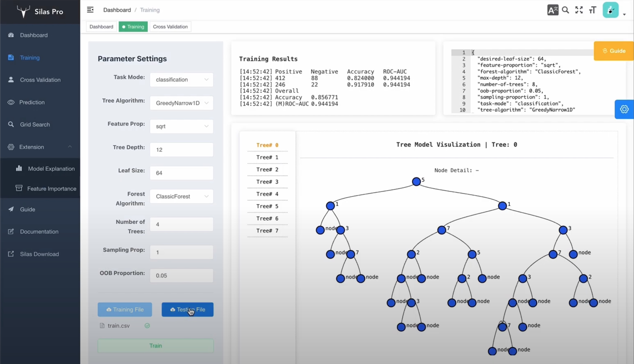Image resolution: width=634 pixels, height=364 pixels.
Task: Click the green check icon beside train.csv
Action: [x=147, y=325]
